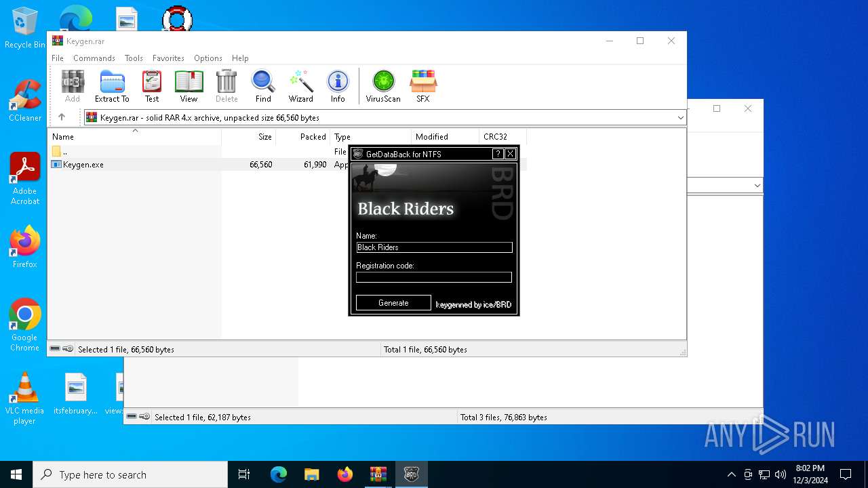Open the Find tool
Screen dimensions: 868x488
[263, 85]
